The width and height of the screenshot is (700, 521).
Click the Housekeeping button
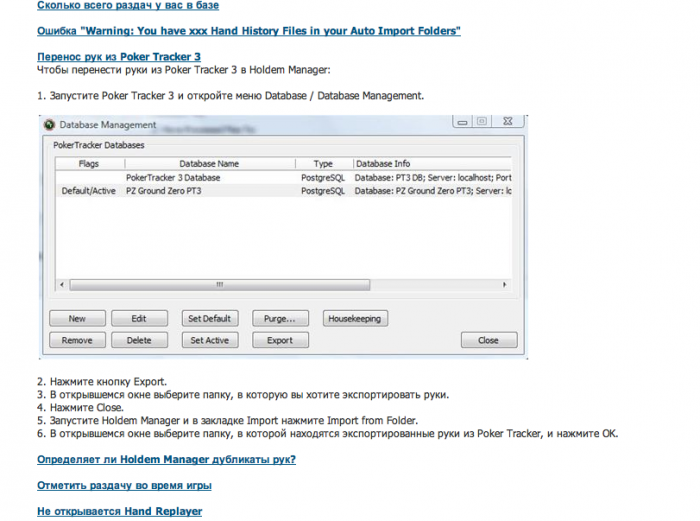[355, 319]
